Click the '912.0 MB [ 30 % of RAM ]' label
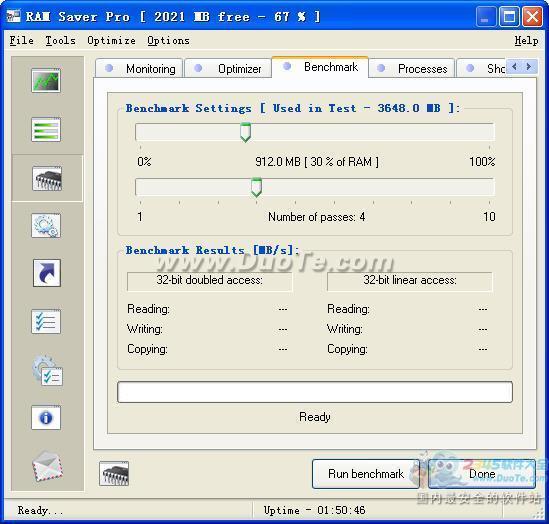The width and height of the screenshot is (549, 524). click(317, 162)
